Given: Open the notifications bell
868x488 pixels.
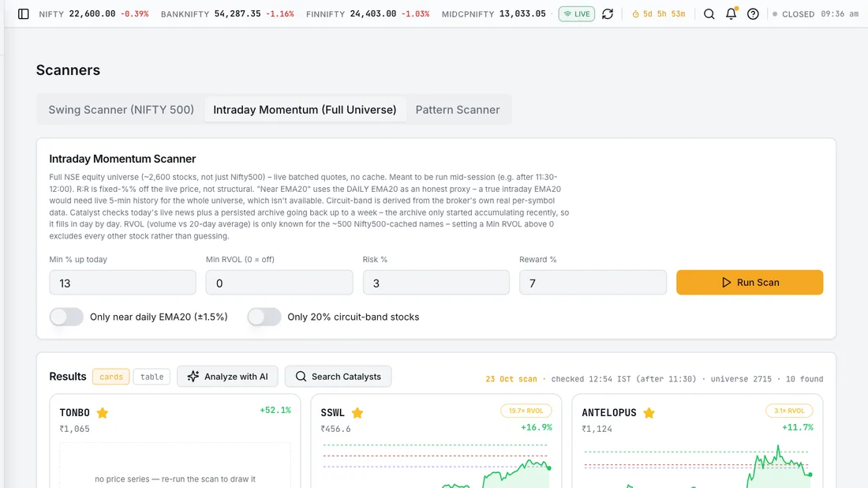Looking at the screenshot, I should tap(731, 13).
